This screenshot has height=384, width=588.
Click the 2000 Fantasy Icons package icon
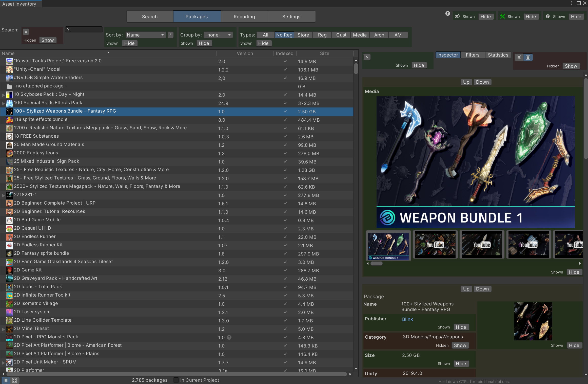pos(9,153)
